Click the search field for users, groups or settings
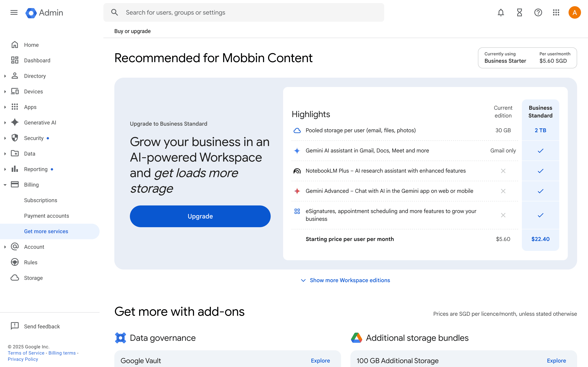The image size is (588, 367). [x=243, y=12]
